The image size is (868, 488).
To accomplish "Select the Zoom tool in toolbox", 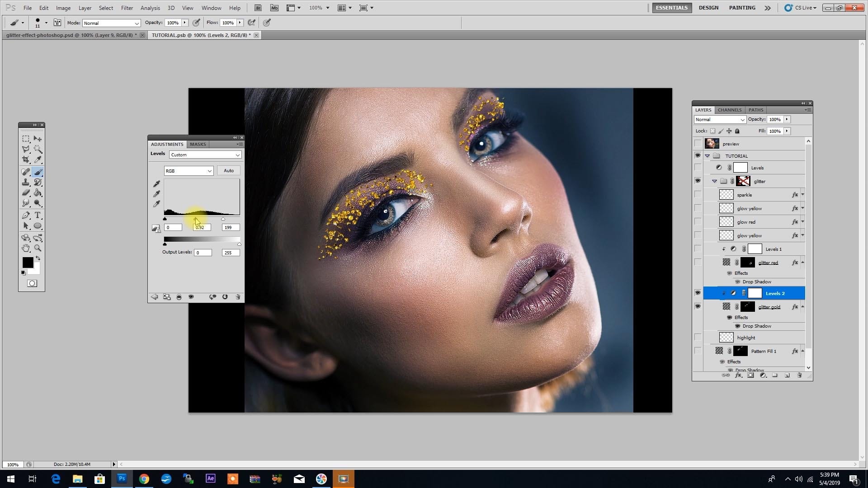I will point(38,248).
